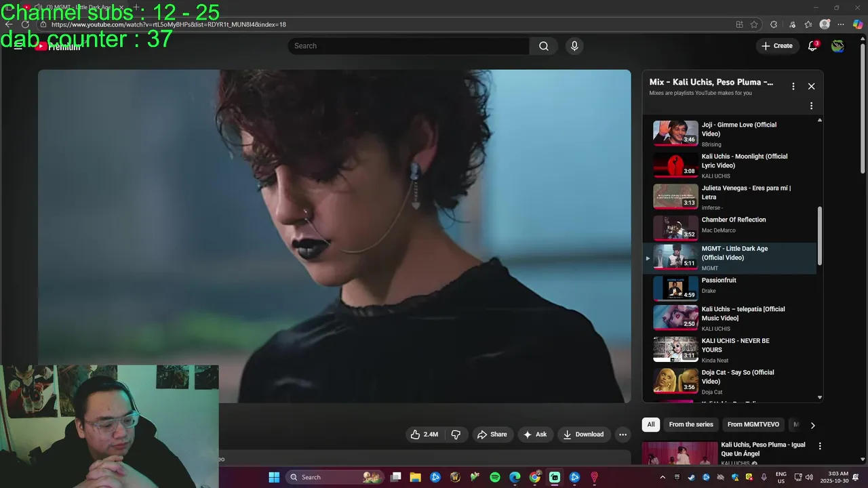Viewport: 868px width, 488px height.
Task: Click playlist scroll down arrow
Action: tap(820, 398)
